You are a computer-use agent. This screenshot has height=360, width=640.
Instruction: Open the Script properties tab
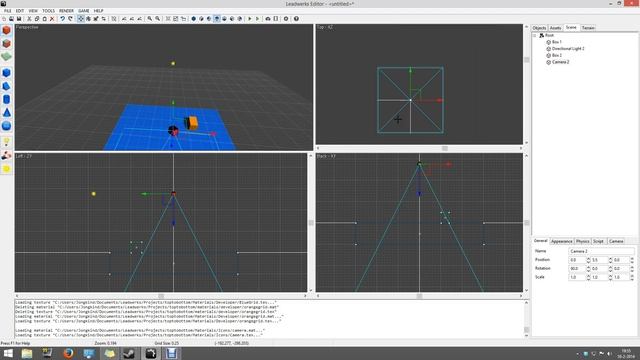click(598, 241)
